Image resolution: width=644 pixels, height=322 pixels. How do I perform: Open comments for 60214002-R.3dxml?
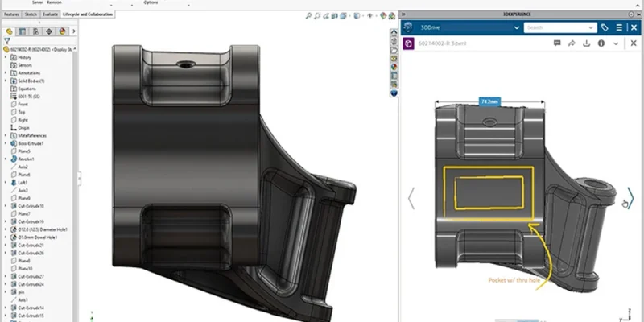[x=557, y=43]
